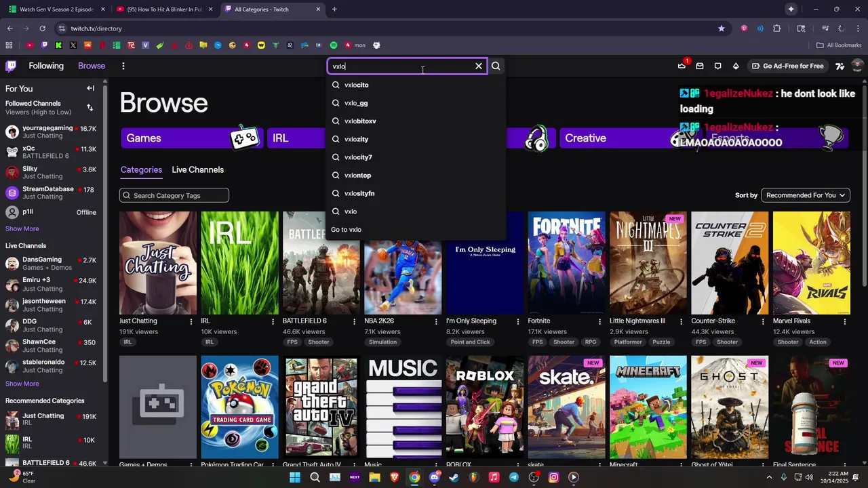This screenshot has width=868, height=488.
Task: Click the Get Bits diamond icon
Action: click(736, 66)
